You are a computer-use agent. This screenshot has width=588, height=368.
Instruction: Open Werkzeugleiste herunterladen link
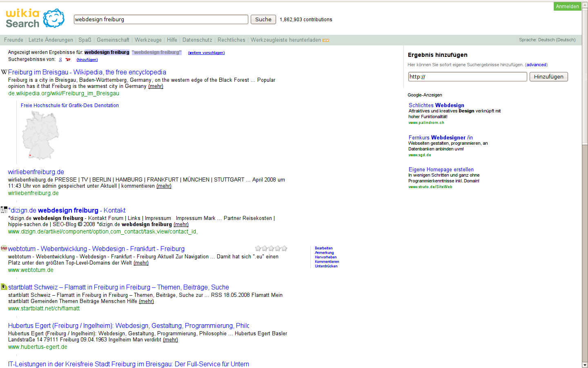tap(286, 40)
